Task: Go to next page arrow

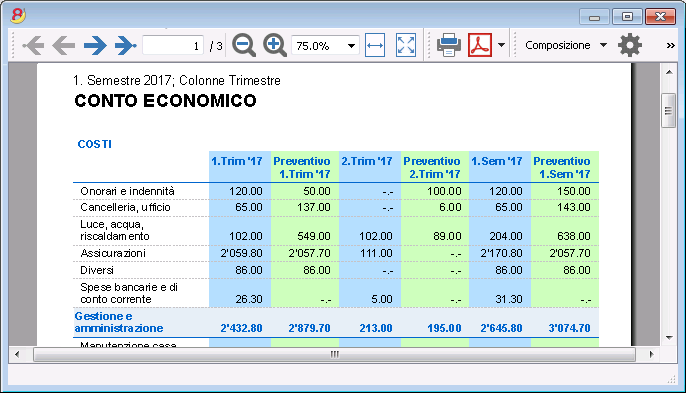Action: tap(95, 45)
